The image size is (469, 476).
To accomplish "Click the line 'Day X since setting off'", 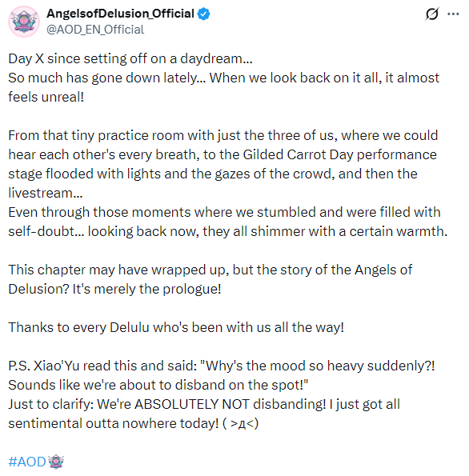I will (x=130, y=59).
